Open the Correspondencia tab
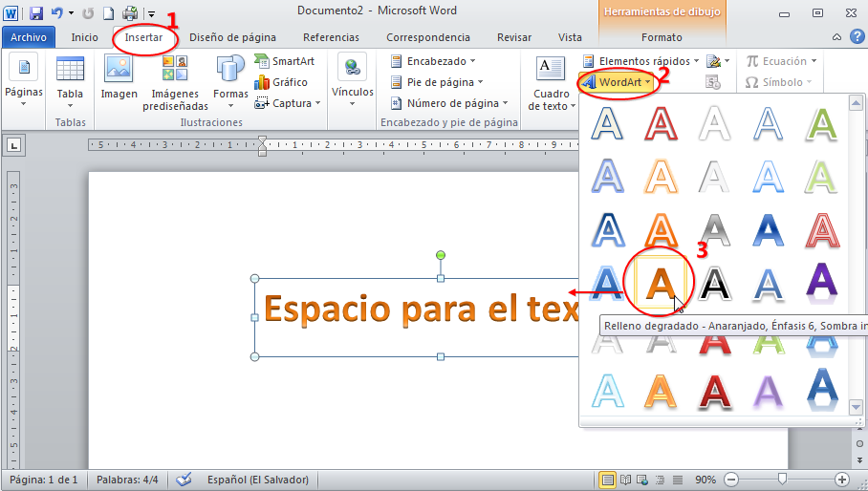The image size is (868, 491). point(428,37)
